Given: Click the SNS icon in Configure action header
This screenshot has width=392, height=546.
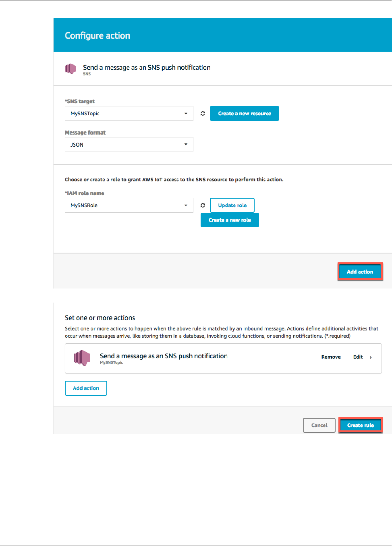Looking at the screenshot, I should 71,69.
